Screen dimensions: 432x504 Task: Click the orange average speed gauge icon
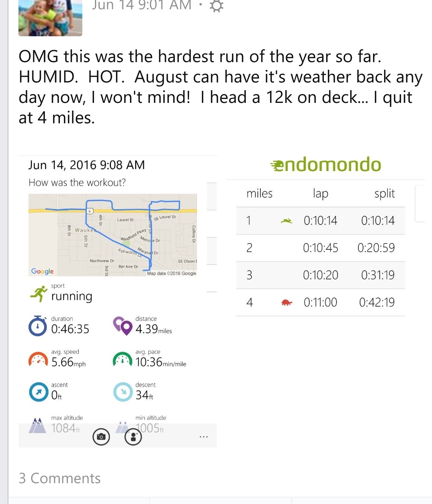coord(38,359)
